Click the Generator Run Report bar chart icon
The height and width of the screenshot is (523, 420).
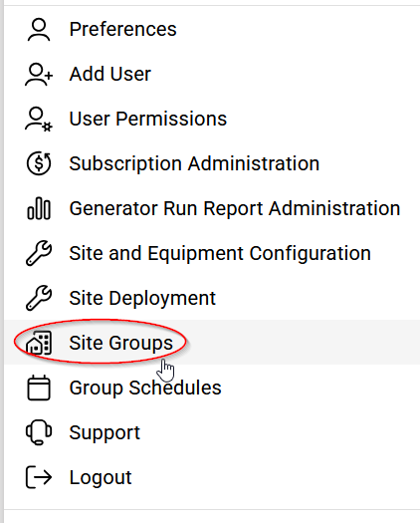coord(39,208)
